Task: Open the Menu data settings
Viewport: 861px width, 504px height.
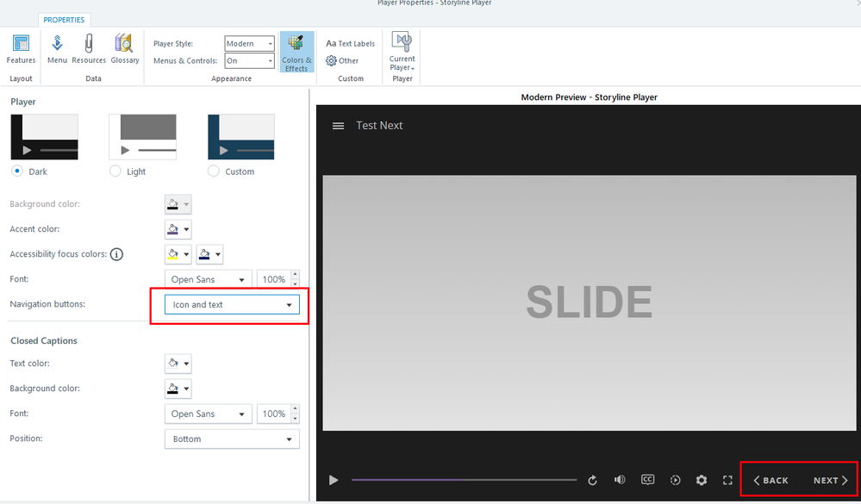Action: tap(57, 49)
